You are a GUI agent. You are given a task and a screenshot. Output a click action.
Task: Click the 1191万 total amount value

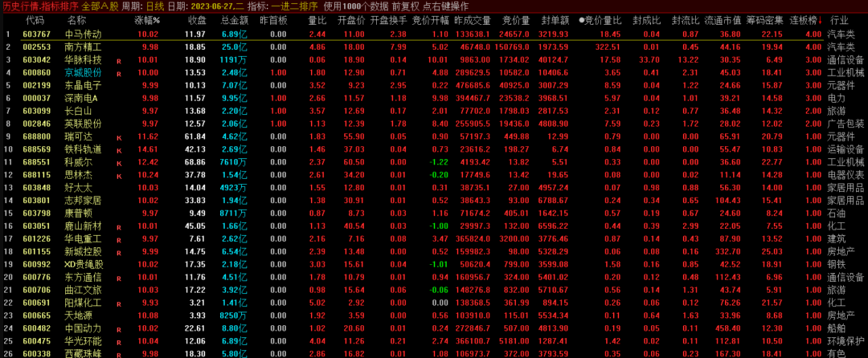coord(234,59)
